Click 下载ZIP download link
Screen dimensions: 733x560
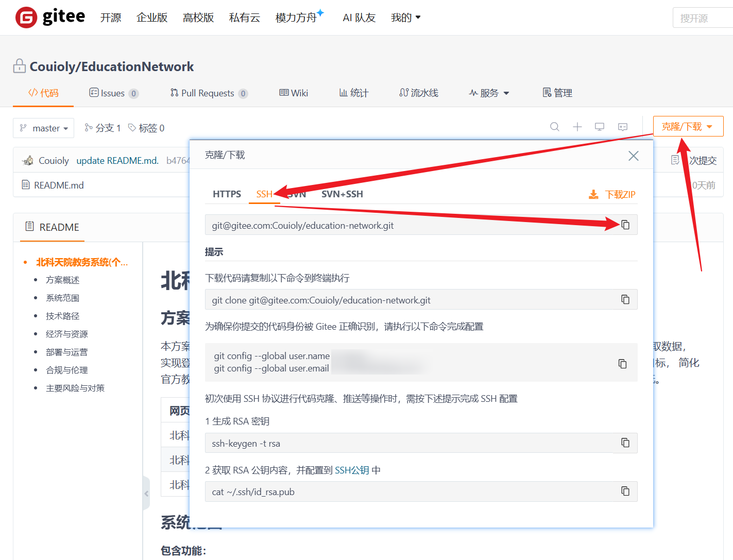612,194
